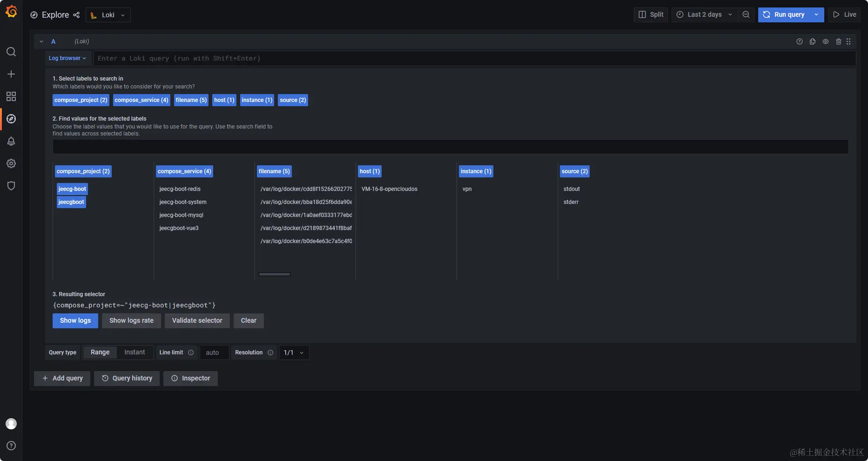Focus the Loki query input field

pyautogui.click(x=475, y=58)
